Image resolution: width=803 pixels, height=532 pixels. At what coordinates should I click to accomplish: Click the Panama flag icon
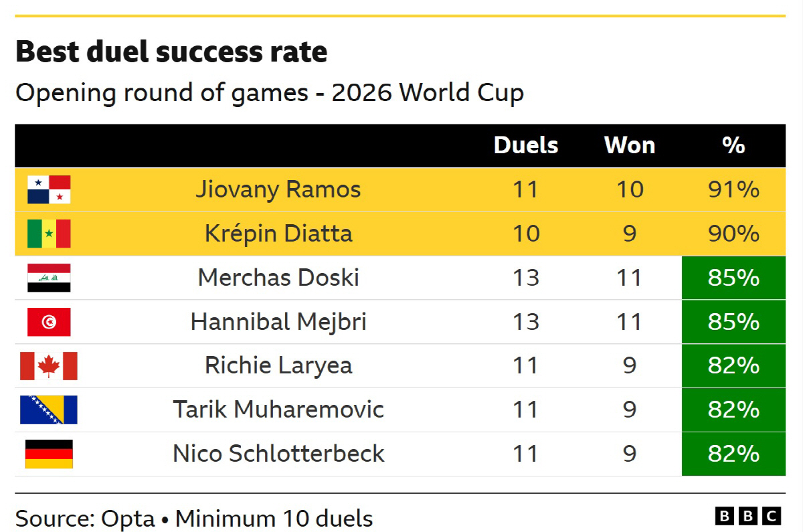[49, 189]
